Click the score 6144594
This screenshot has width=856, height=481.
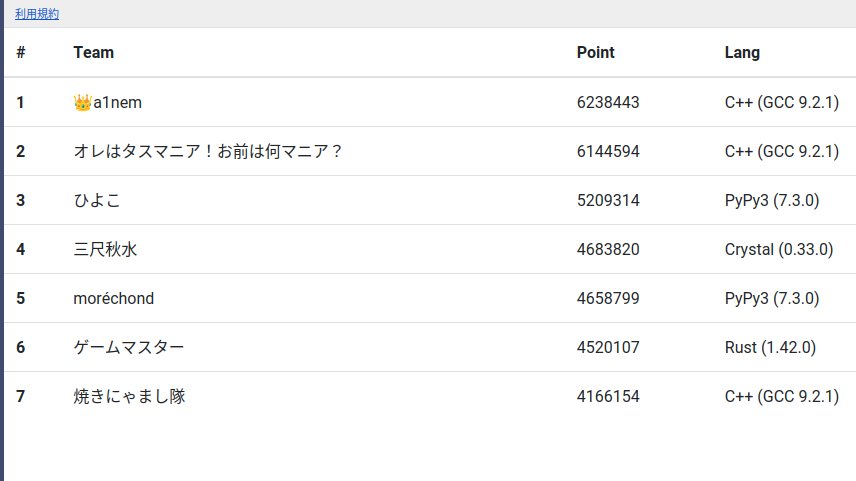tap(608, 151)
